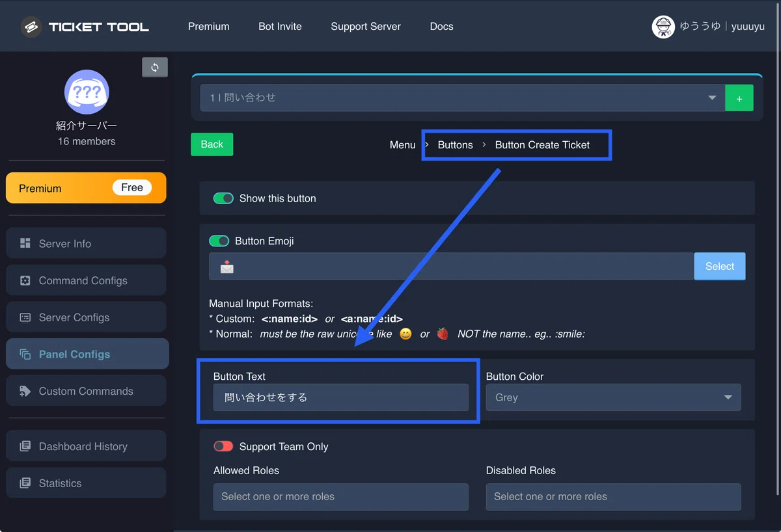The width and height of the screenshot is (781, 532).
Task: Open the Button Color dropdown
Action: [x=613, y=397]
